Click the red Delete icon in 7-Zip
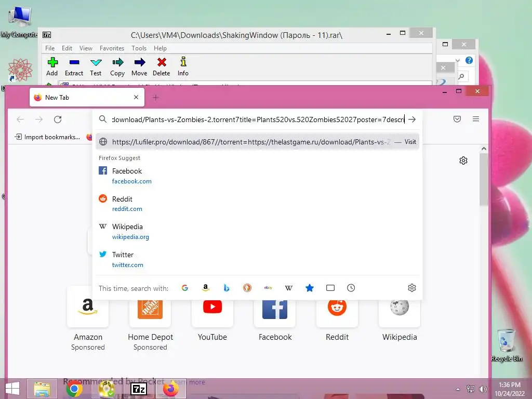532x399 pixels. pyautogui.click(x=162, y=66)
